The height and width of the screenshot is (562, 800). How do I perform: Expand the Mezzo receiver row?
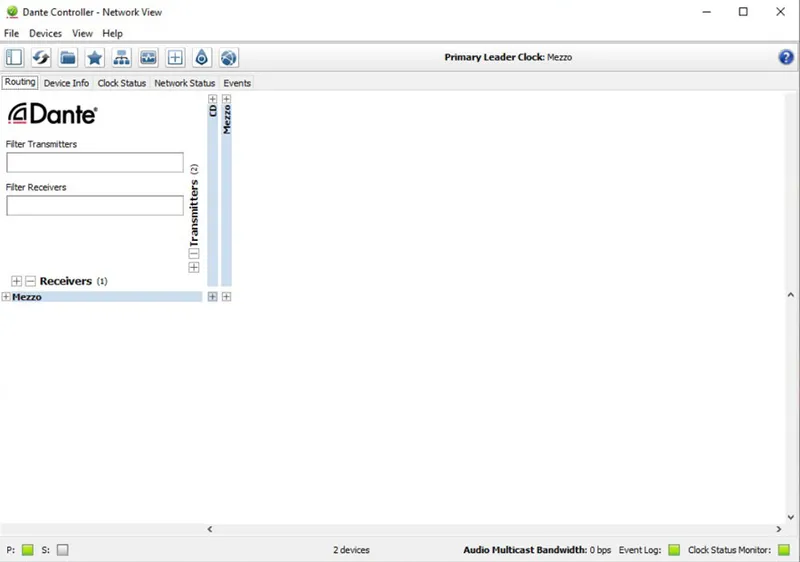click(x=6, y=297)
